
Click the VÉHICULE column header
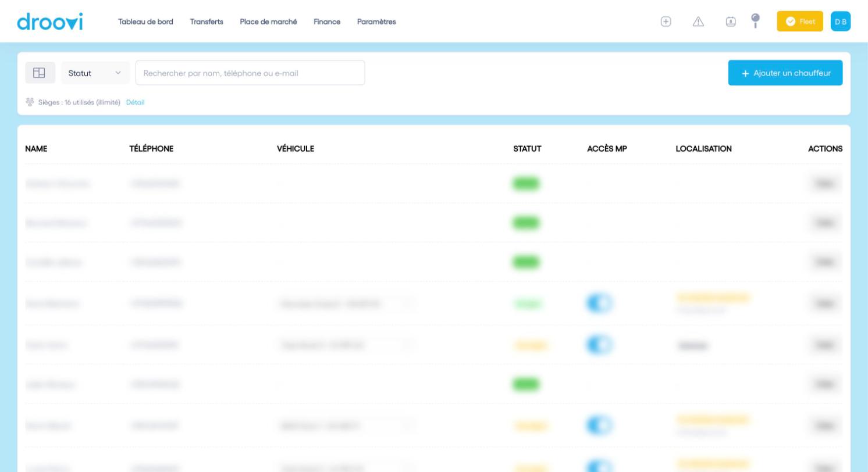pos(296,148)
